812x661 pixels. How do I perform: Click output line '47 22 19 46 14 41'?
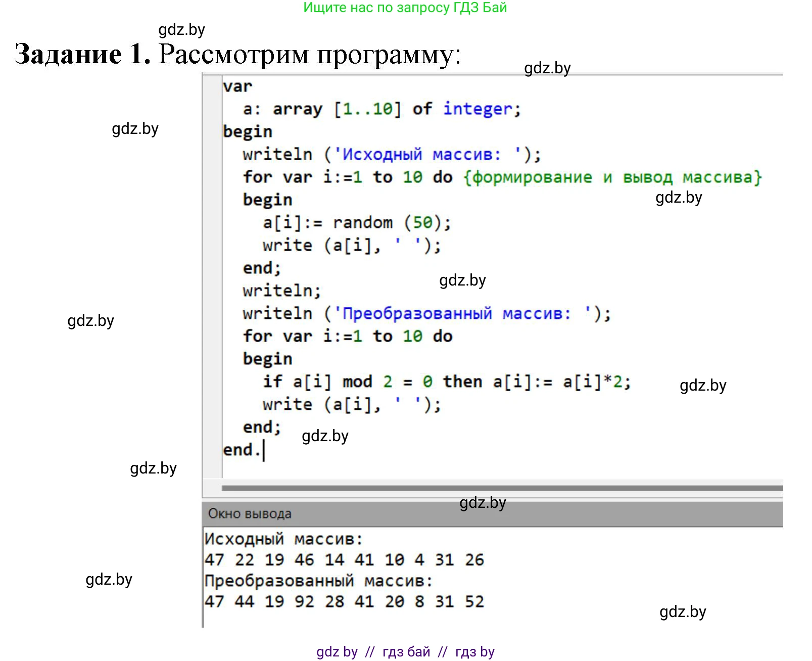tap(344, 560)
